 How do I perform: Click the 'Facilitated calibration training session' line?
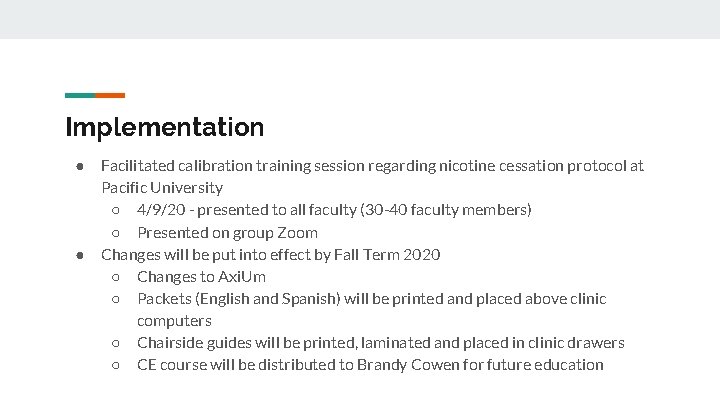(372, 166)
